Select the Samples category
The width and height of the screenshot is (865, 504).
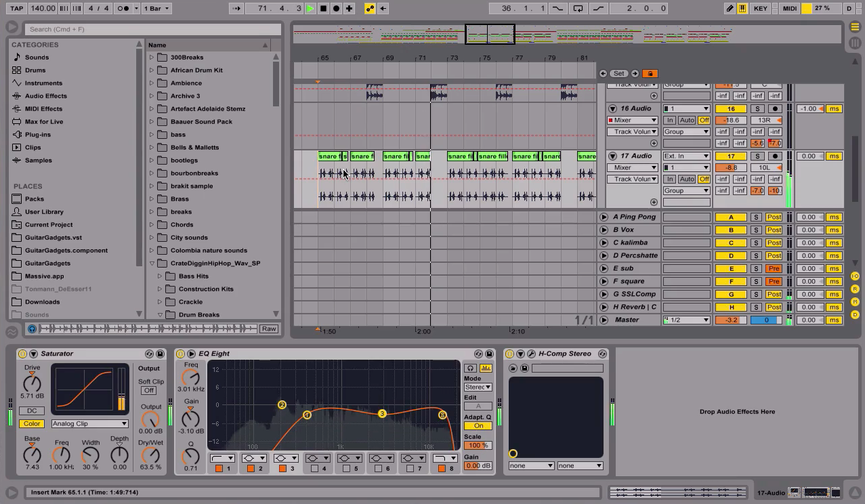[38, 160]
